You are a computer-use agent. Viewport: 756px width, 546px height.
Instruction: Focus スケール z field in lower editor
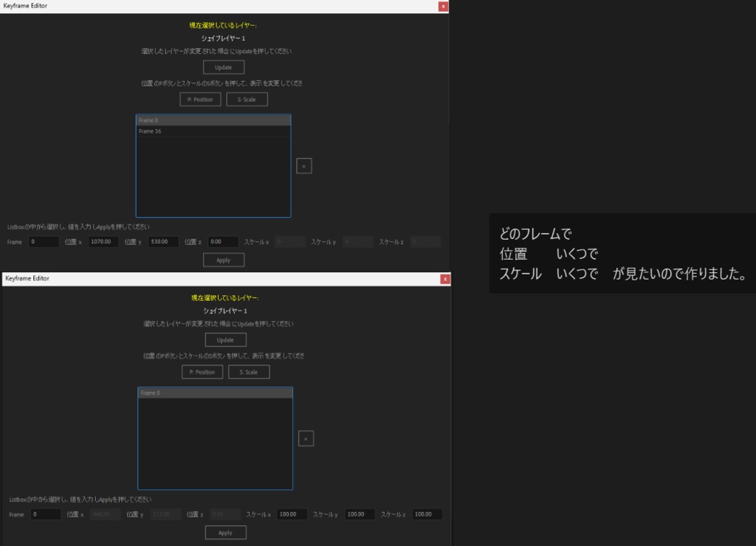pos(427,514)
